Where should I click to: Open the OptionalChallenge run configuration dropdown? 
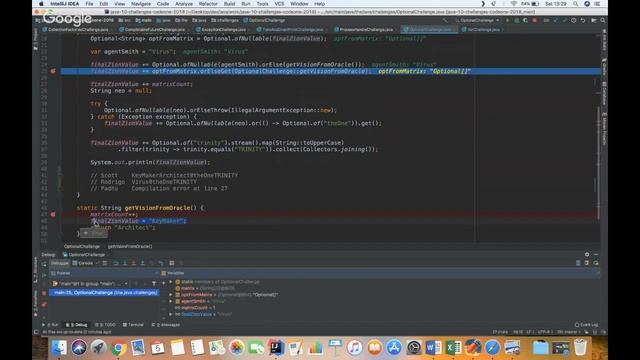tap(478, 20)
